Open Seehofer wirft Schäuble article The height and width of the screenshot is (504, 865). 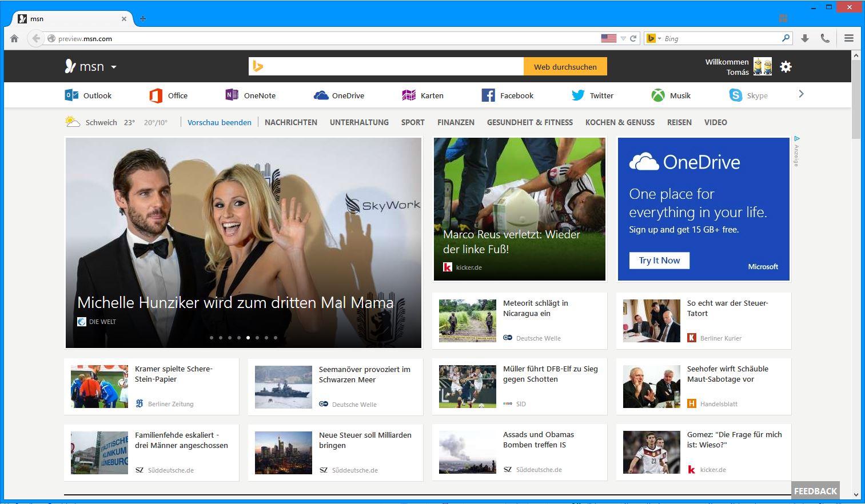727,374
